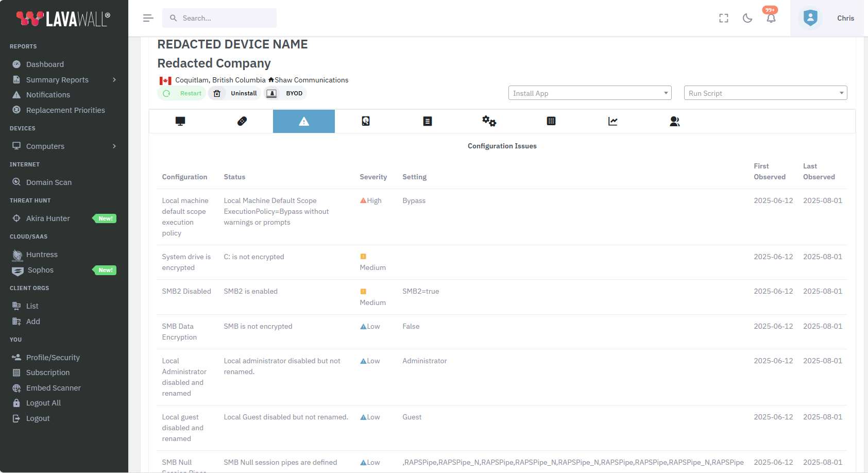
Task: Toggle fullscreen view
Action: pos(724,18)
